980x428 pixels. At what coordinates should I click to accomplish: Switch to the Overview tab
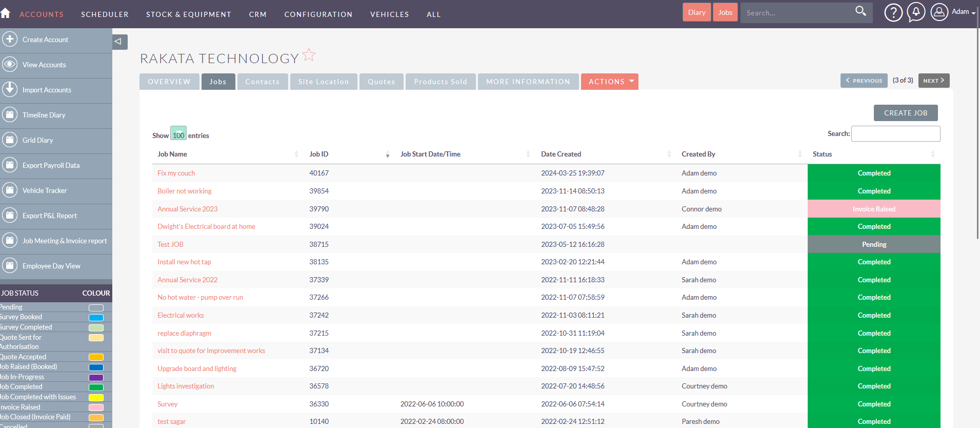(x=169, y=82)
